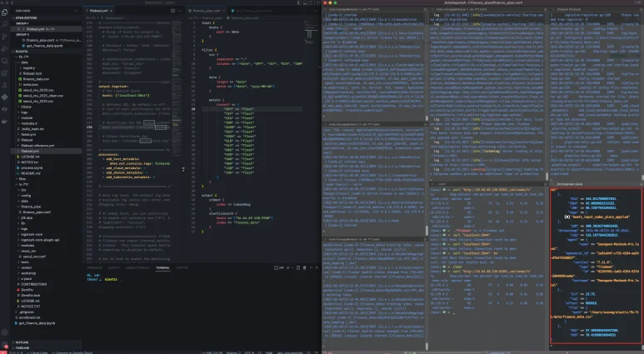This screenshot has height=354, width=644.
Task: Click the minimap in filebeat.yml editor
Action: pyautogui.click(x=176, y=50)
